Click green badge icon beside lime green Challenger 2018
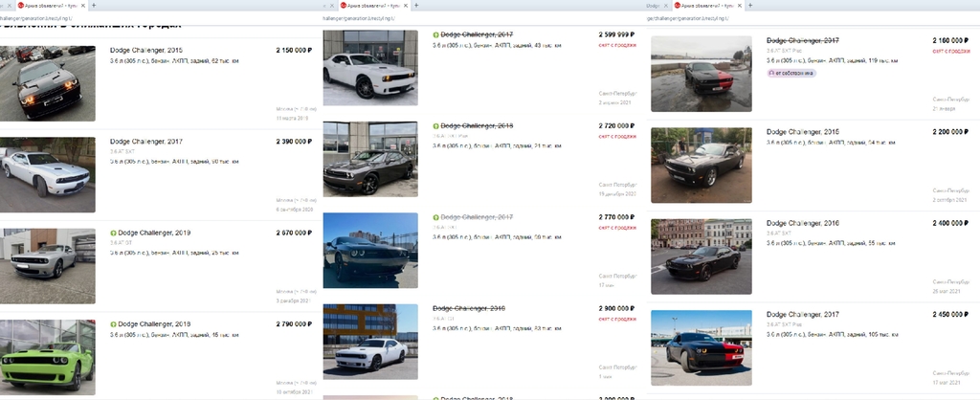The image size is (980, 400). tap(113, 324)
